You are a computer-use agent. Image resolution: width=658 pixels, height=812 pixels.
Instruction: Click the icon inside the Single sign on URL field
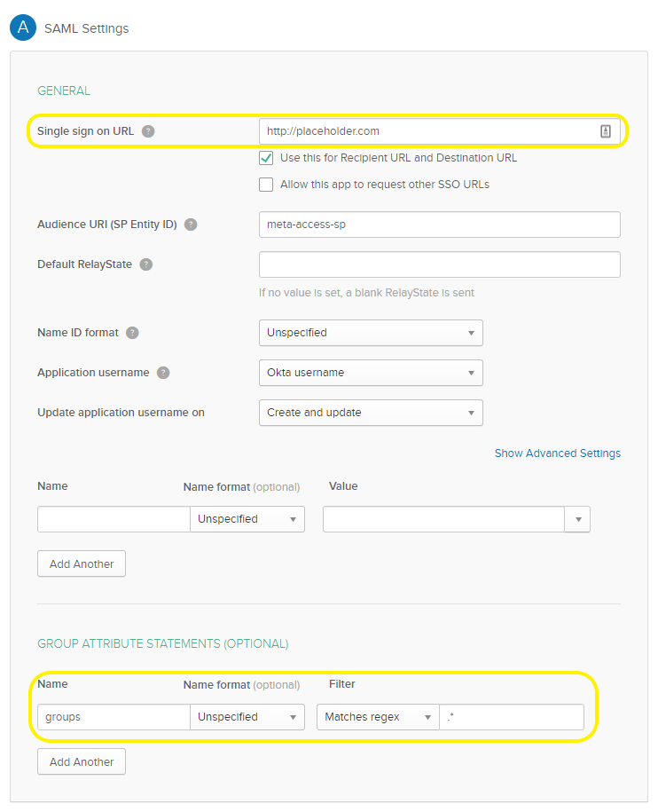[606, 131]
